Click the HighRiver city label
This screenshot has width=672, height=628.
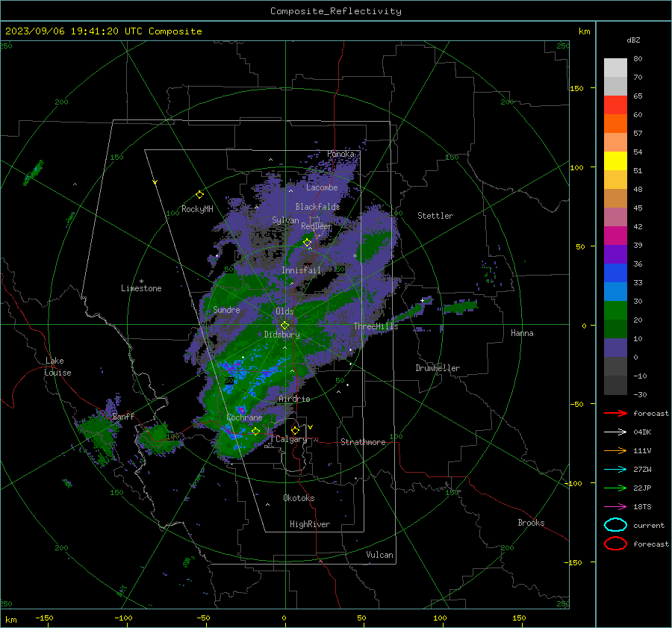(x=310, y=524)
